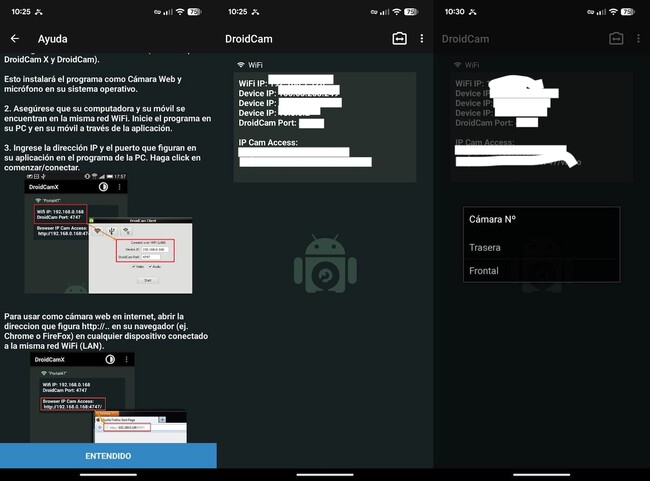Open the tutorial image showing Browser IP Cam Access
The width and height of the screenshot is (650, 481).
click(x=107, y=397)
